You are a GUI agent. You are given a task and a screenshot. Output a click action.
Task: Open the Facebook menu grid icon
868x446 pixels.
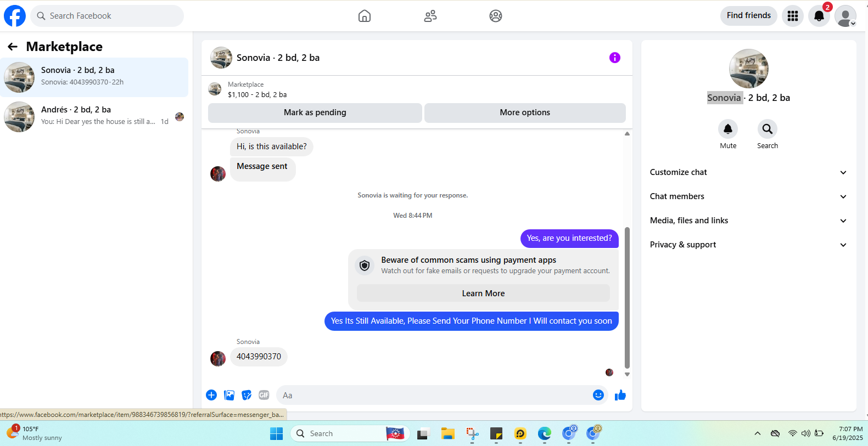pos(793,16)
